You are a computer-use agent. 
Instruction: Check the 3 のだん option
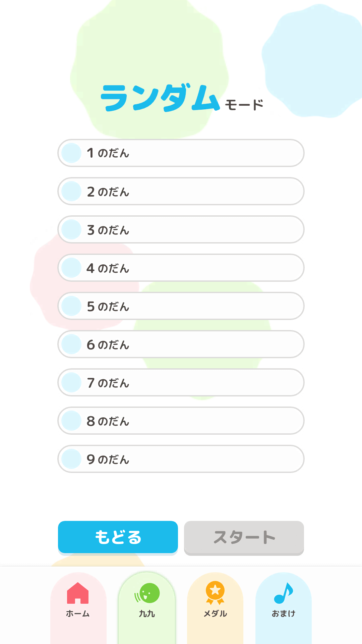(x=71, y=229)
